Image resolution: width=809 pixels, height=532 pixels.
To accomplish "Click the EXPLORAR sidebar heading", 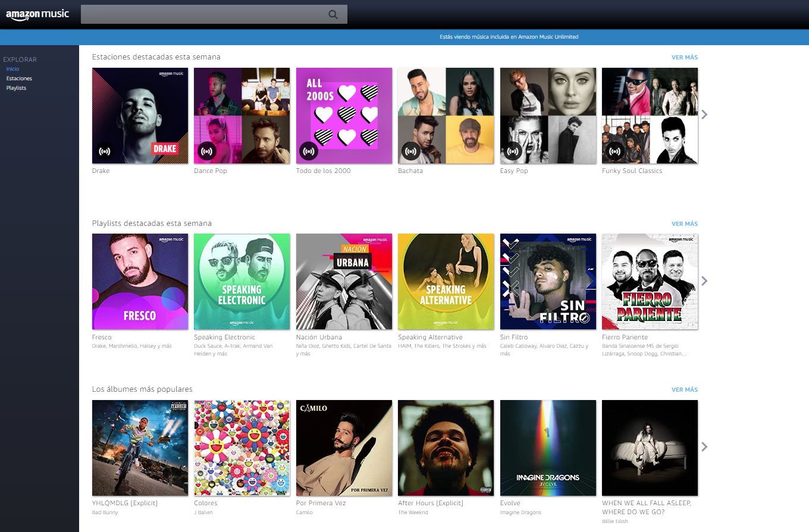I will (x=20, y=59).
